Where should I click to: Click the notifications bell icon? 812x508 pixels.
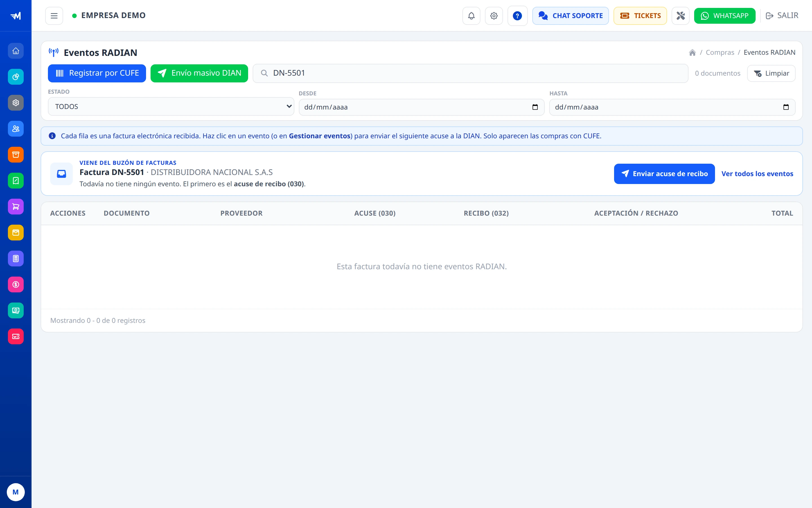tap(471, 16)
